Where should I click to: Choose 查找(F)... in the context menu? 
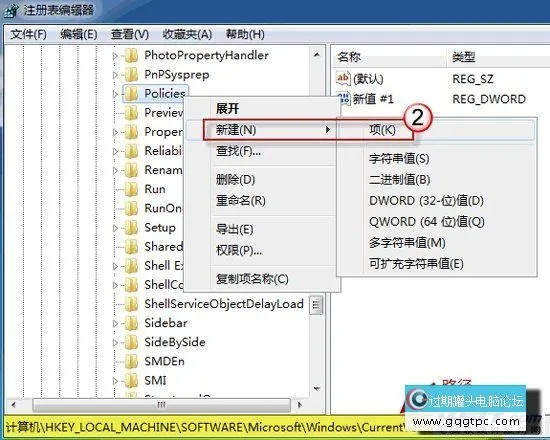pos(261,151)
